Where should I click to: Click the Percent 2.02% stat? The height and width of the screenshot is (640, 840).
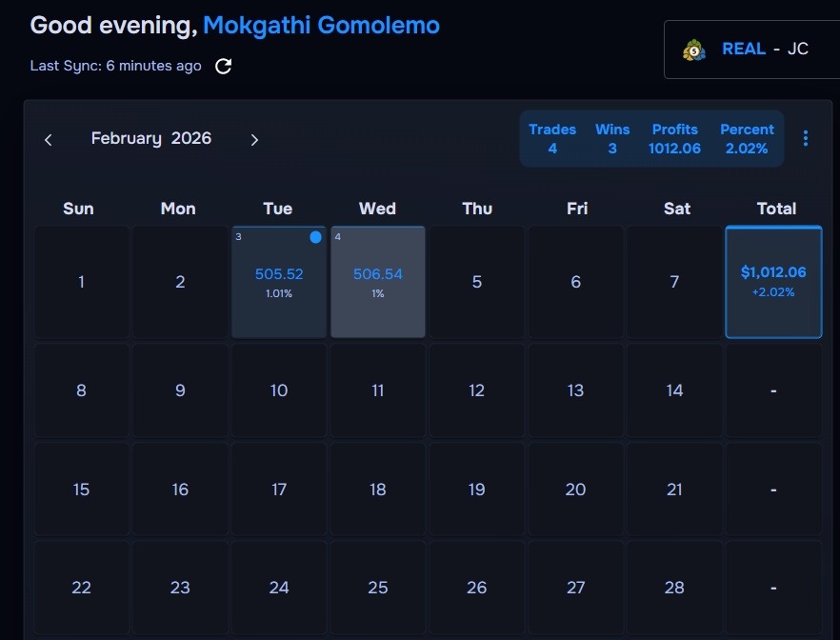[747, 139]
